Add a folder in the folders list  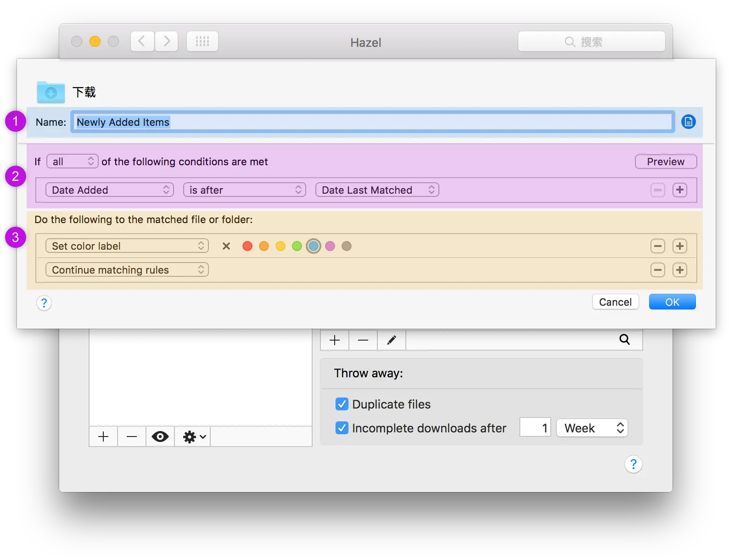[103, 437]
